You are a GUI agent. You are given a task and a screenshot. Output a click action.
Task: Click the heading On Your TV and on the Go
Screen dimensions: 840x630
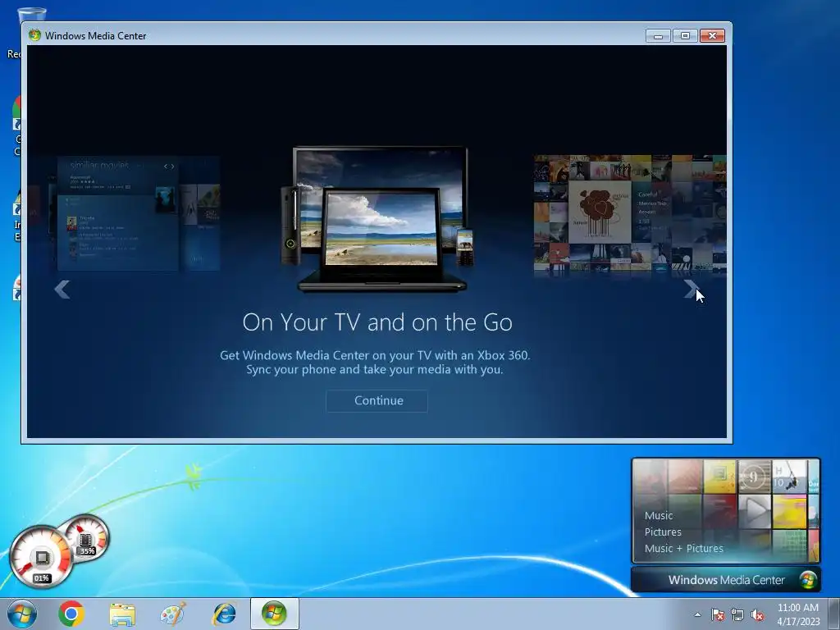coord(377,322)
